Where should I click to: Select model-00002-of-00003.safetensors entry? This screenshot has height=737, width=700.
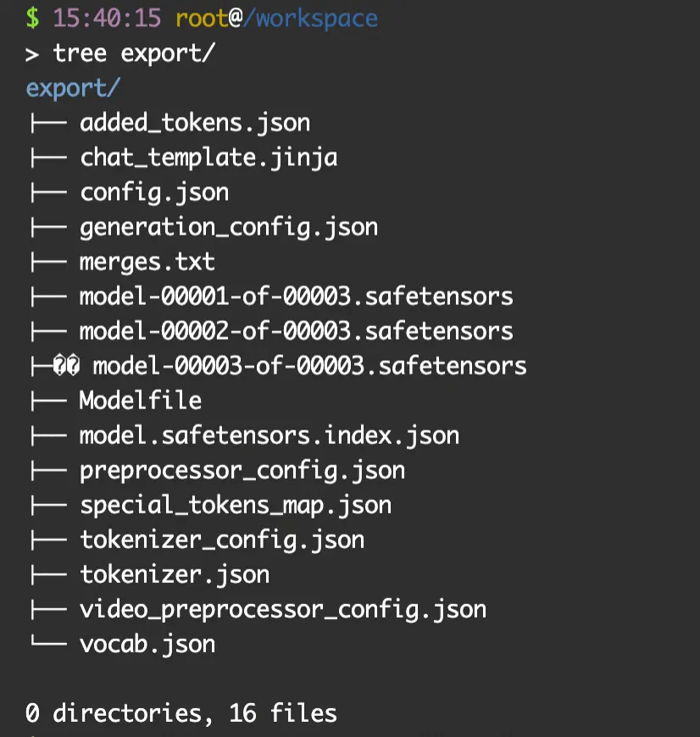tap(297, 331)
